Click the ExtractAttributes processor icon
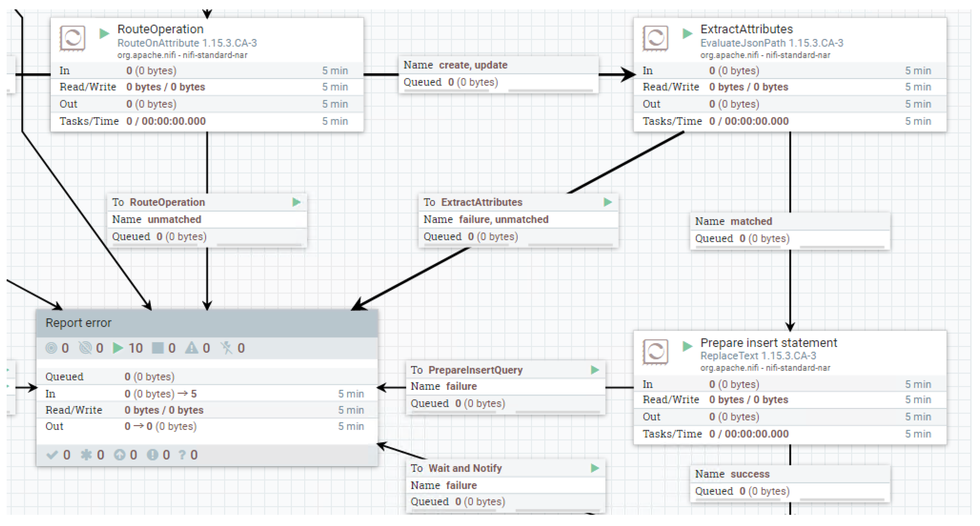This screenshot has height=526, width=980. click(655, 38)
